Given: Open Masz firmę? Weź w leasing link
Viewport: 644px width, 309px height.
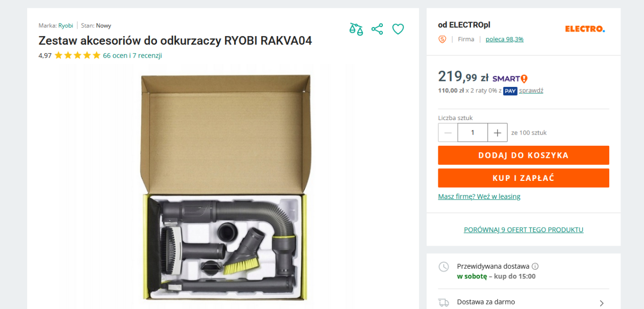Looking at the screenshot, I should (x=479, y=196).
